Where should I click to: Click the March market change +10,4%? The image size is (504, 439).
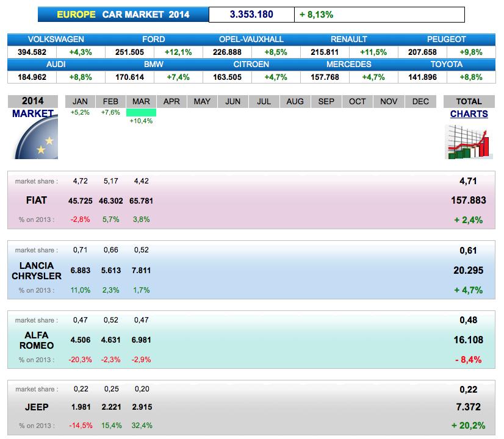click(x=141, y=121)
